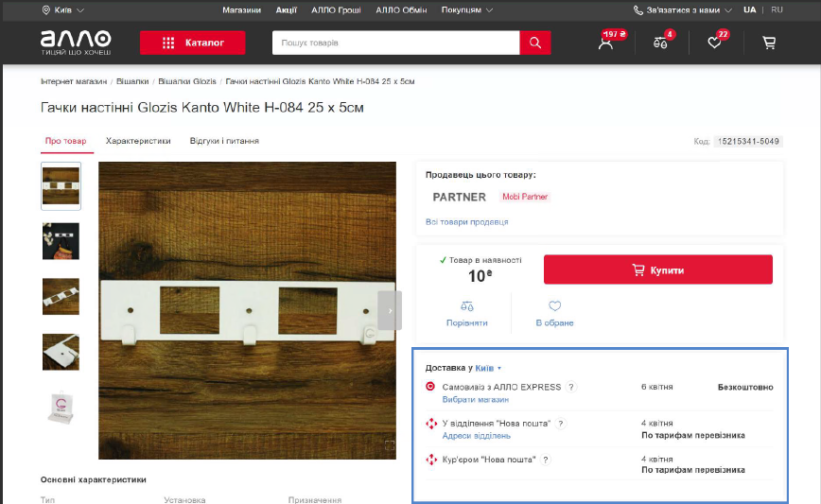Click the Всі товари продавця link
The image size is (821, 504).
[466, 221]
